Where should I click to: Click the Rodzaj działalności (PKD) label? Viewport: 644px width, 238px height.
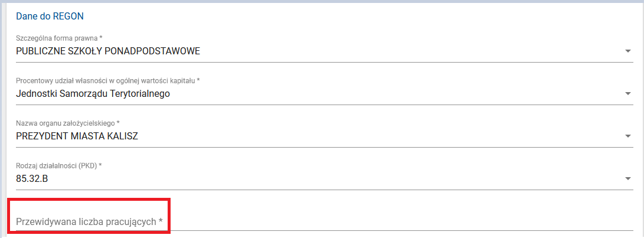coord(56,165)
